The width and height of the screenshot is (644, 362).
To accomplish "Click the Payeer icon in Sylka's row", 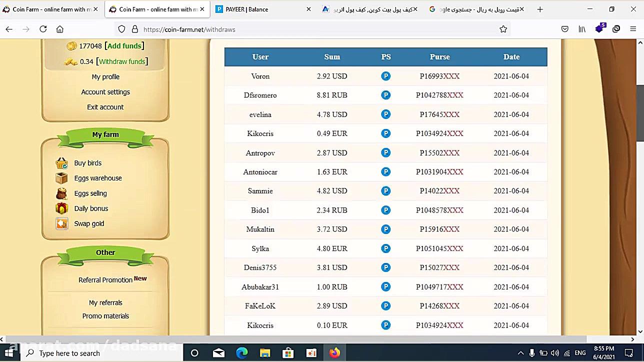I will (x=385, y=248).
